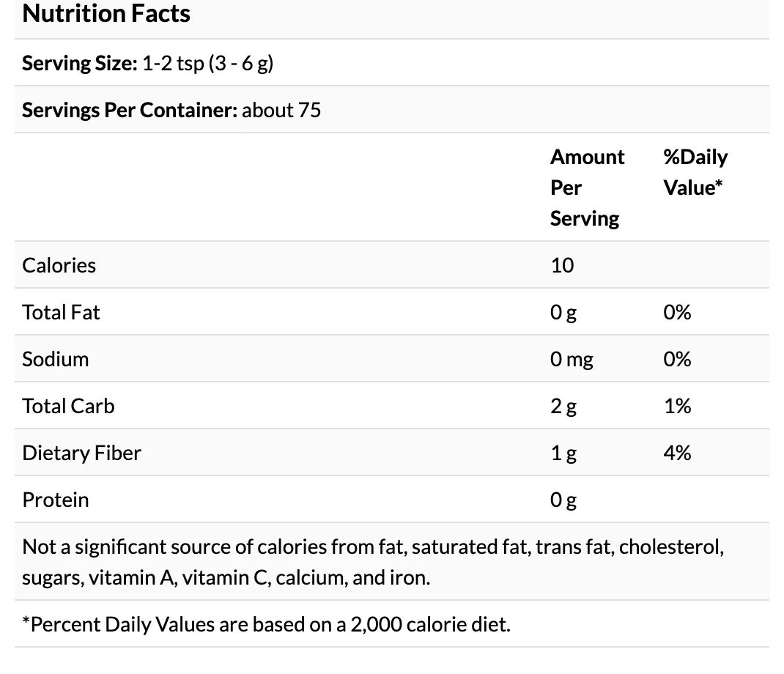Click the Protein row label
The height and width of the screenshot is (674, 784).
[56, 500]
